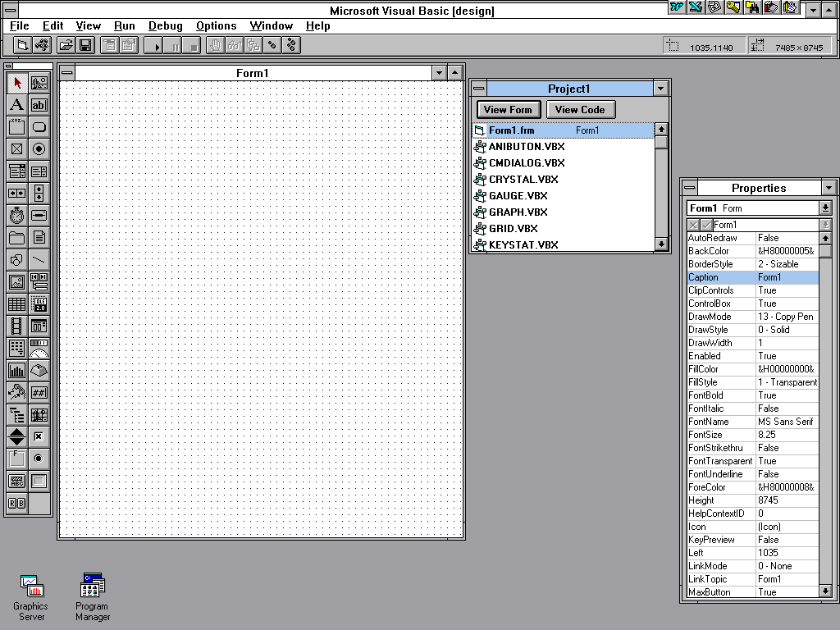Select the Animated Button filmstrip tool

16,326
